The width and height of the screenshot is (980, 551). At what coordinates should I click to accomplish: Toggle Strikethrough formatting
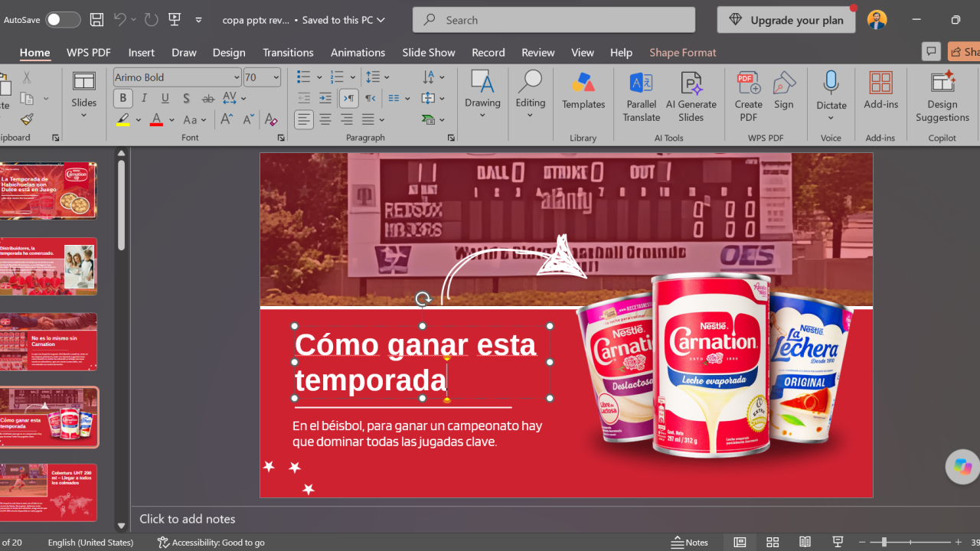coord(207,98)
